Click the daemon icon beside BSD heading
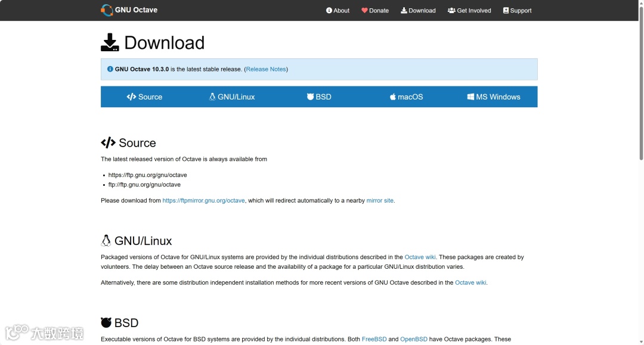 click(x=106, y=322)
